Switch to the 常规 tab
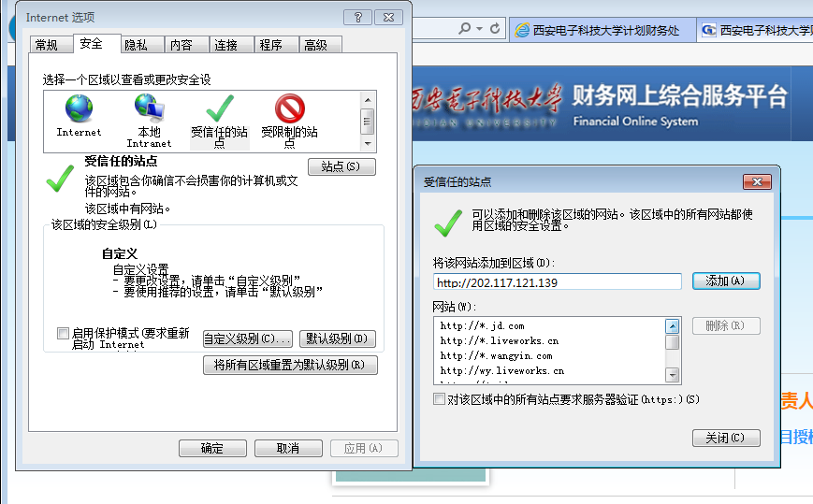813x504 pixels. [47, 45]
